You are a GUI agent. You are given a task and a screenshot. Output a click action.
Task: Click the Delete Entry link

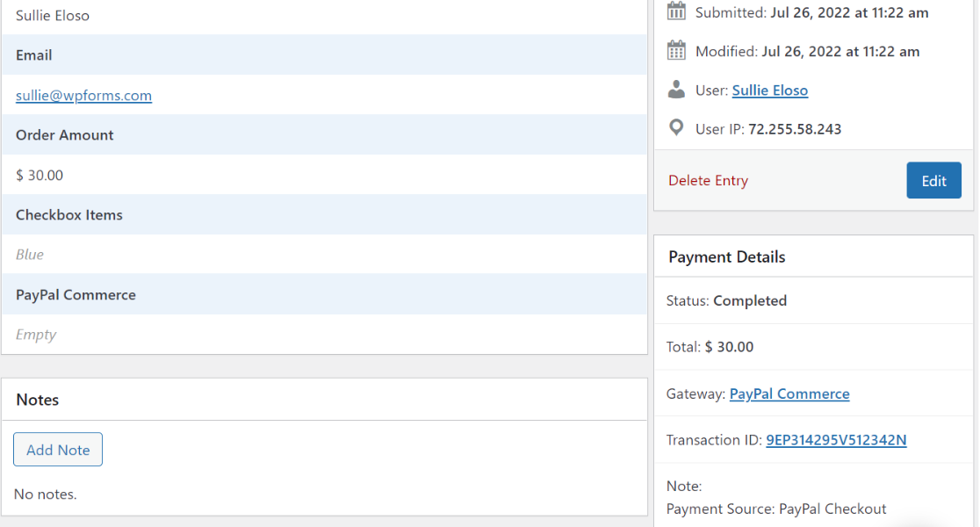click(708, 180)
